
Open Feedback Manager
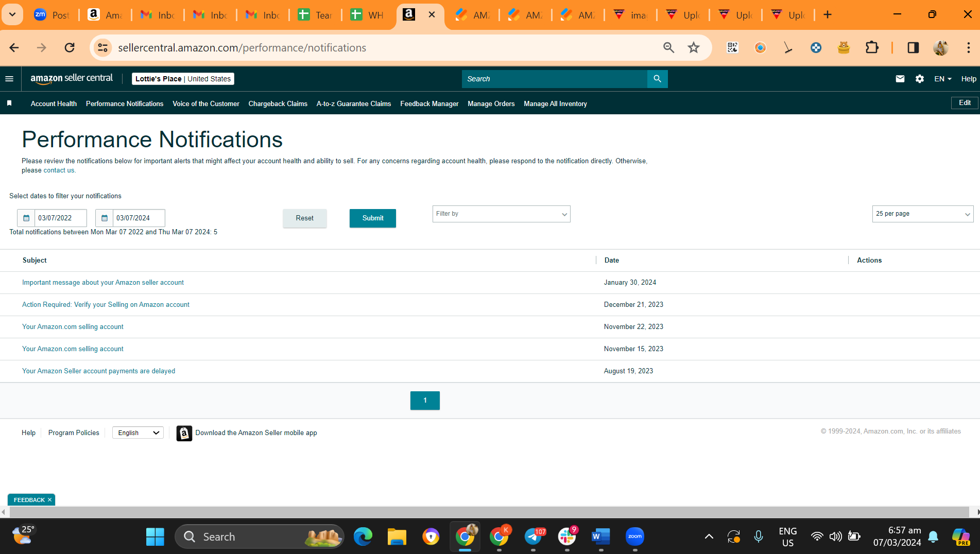pos(429,104)
